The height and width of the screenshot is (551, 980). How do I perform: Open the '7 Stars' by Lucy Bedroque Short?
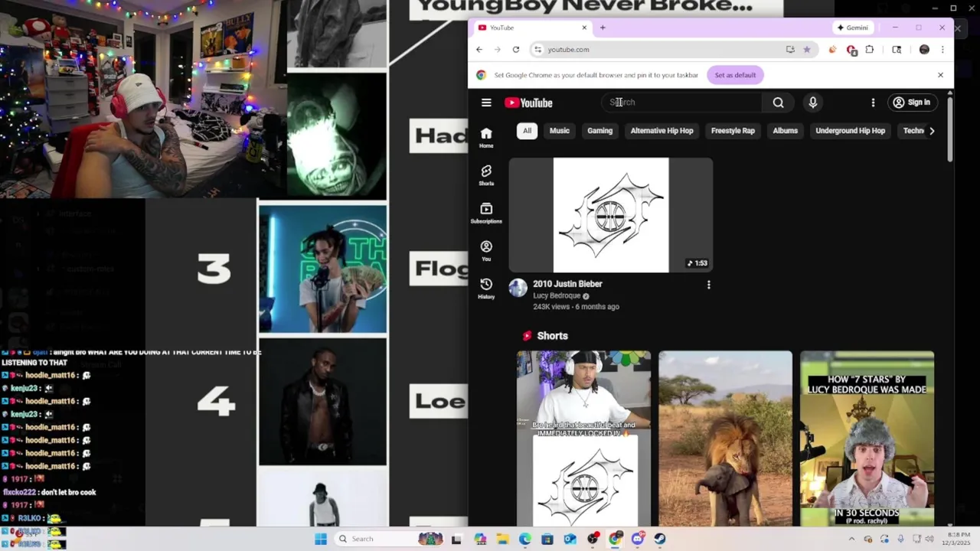867,439
